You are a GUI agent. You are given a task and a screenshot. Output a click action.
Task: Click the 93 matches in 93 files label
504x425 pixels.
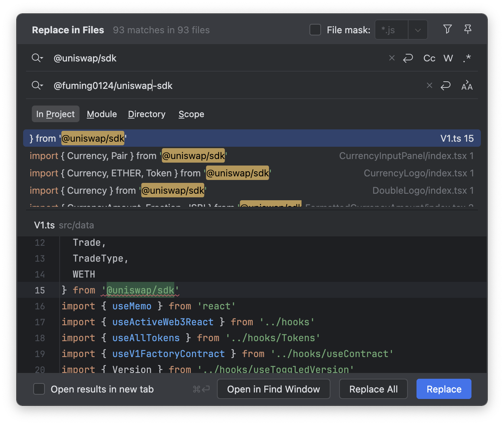(161, 30)
